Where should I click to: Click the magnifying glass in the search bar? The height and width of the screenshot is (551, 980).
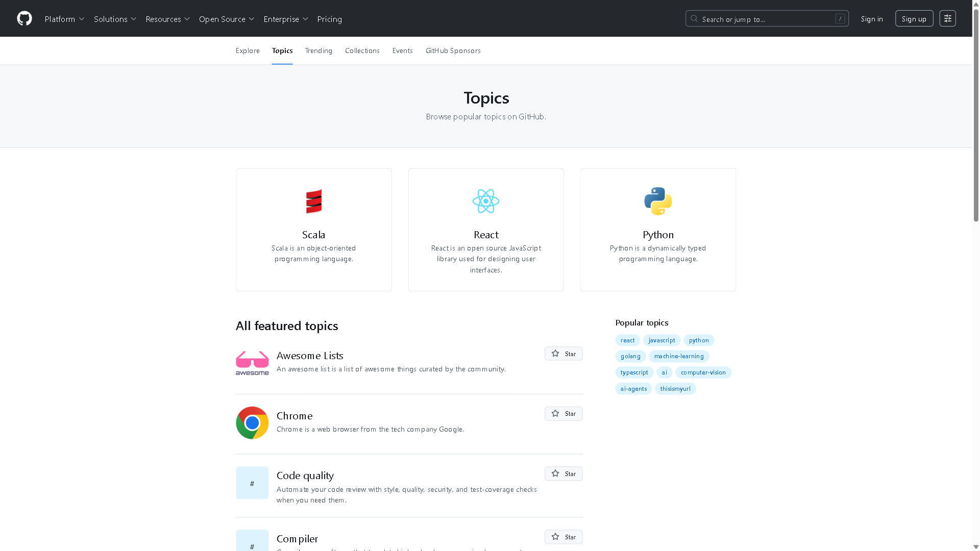point(694,18)
